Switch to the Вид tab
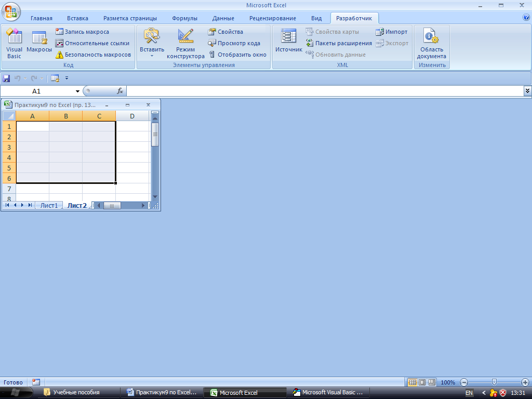Screen dimensions: 532x399 point(316,18)
